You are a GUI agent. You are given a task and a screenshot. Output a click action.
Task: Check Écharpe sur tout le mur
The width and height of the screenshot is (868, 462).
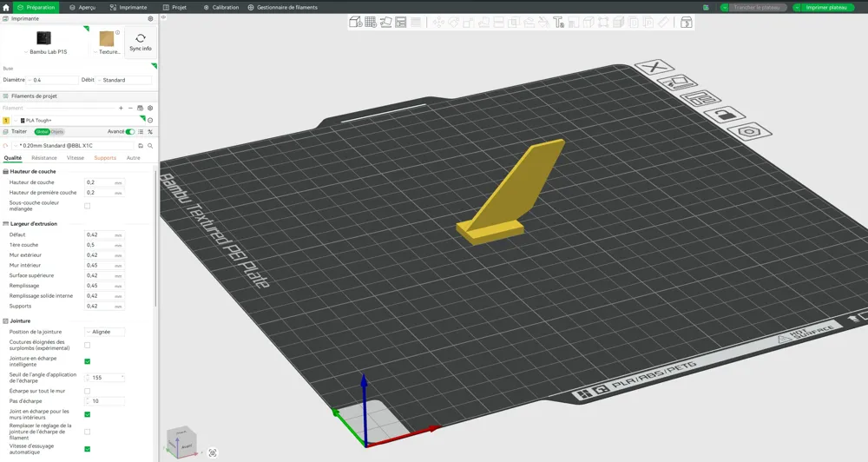coord(87,391)
